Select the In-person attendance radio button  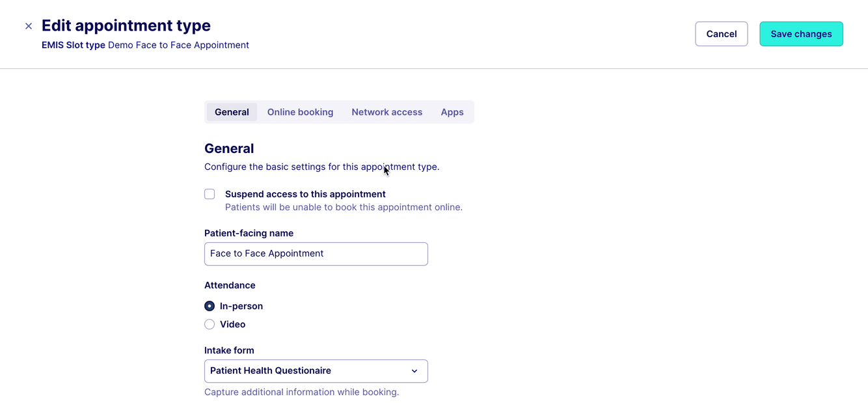(x=210, y=306)
